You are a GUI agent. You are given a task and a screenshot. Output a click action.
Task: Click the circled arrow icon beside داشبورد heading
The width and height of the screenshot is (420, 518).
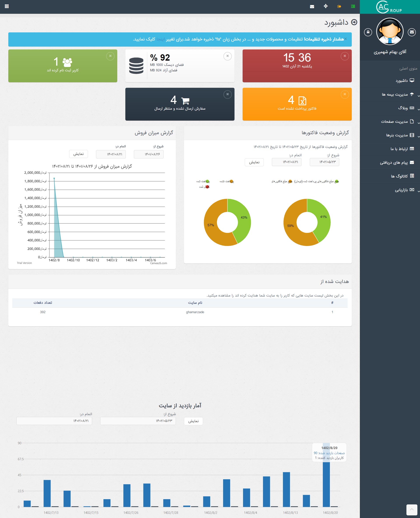(354, 22)
